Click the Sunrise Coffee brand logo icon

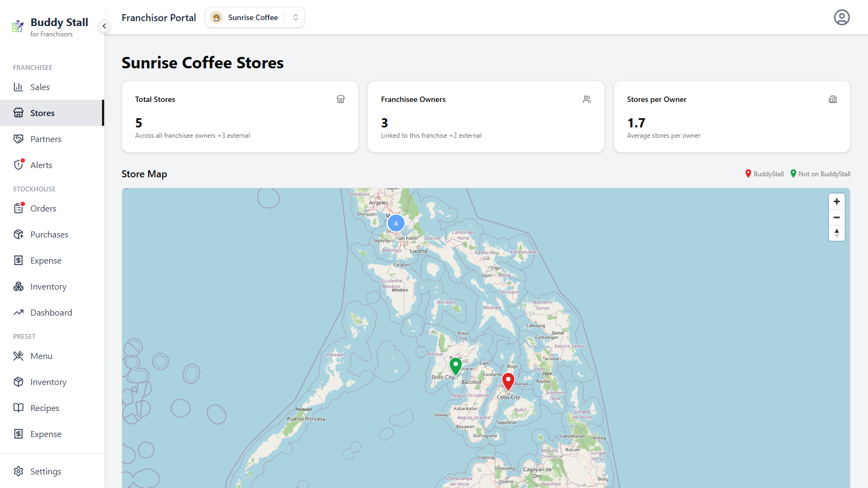pyautogui.click(x=216, y=17)
